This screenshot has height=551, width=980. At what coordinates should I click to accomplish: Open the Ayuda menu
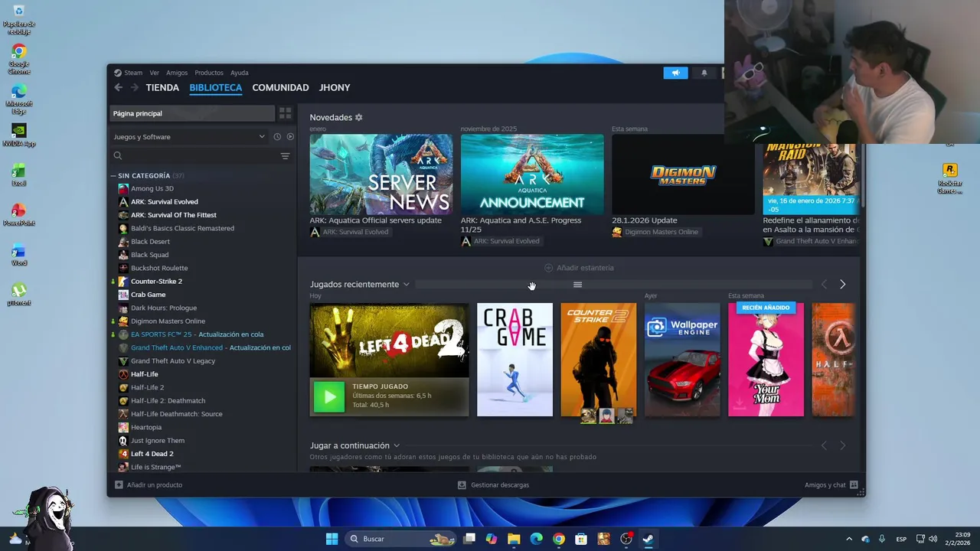tap(240, 73)
